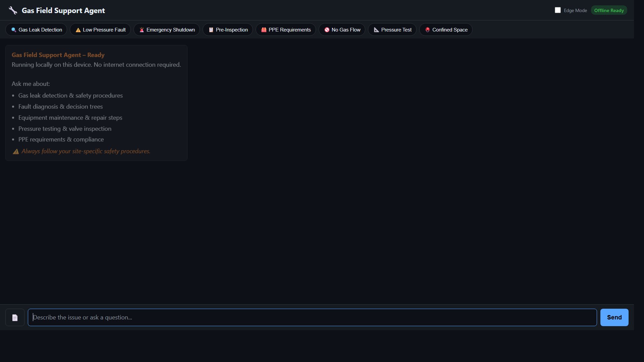Screen dimensions: 644x362
Task: Click the Offline Ready status badge
Action: (609, 10)
